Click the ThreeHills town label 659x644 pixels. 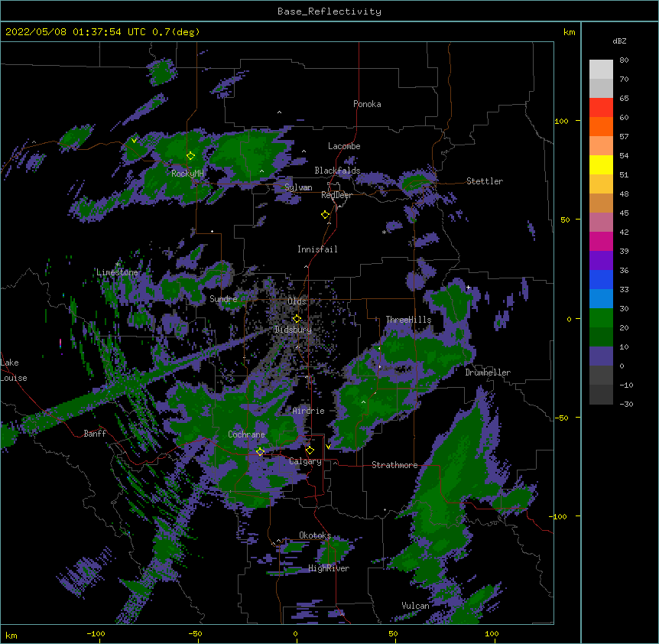pyautogui.click(x=408, y=320)
